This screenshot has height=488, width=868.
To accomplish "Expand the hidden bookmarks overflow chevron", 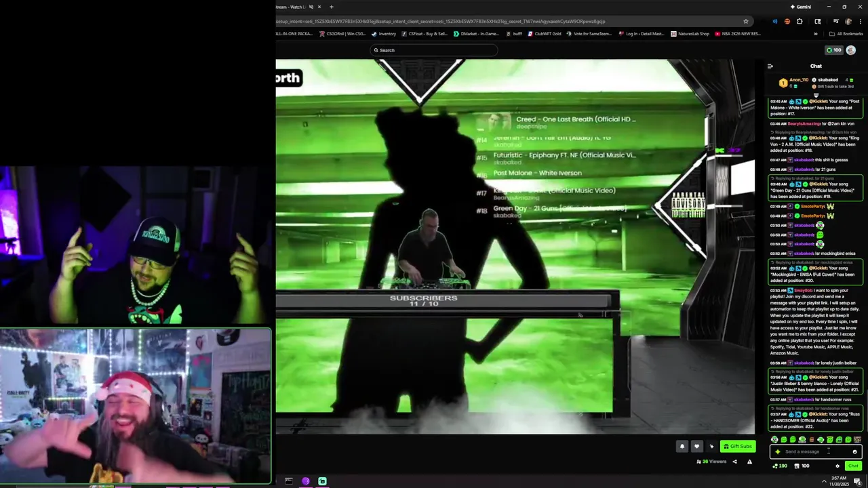I will (x=816, y=33).
